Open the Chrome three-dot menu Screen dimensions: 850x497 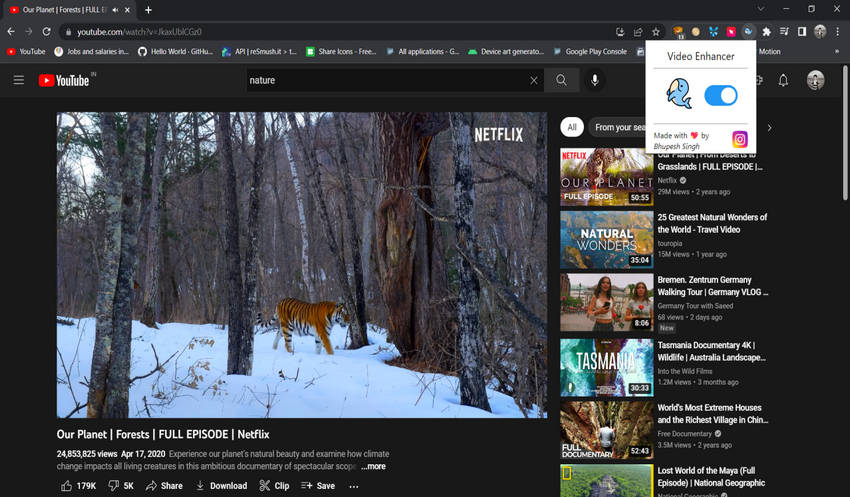(x=838, y=32)
